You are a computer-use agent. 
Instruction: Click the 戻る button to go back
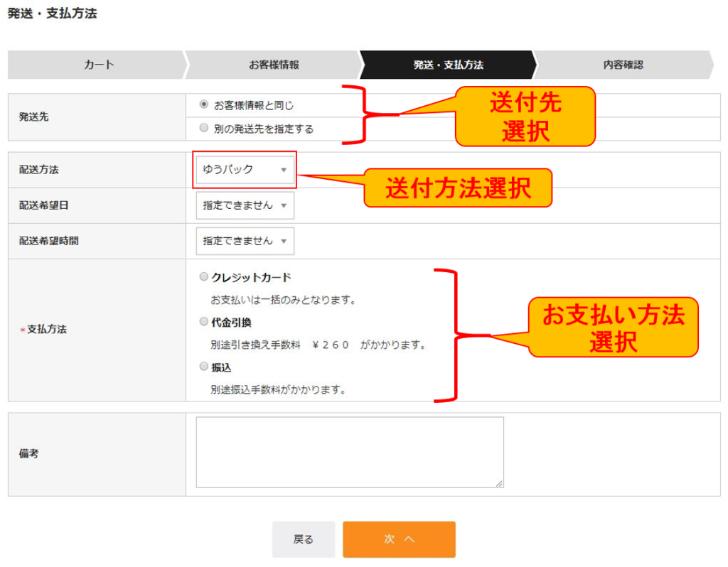pos(304,539)
